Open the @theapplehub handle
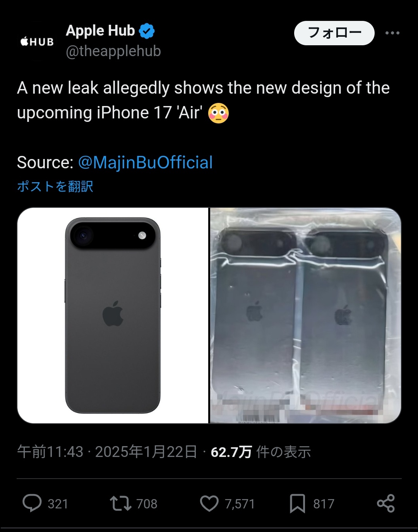This screenshot has height=532, width=418. point(113,51)
